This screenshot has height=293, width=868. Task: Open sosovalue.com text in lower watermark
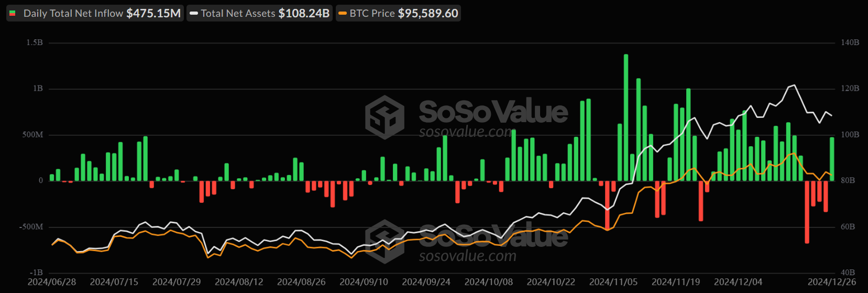[467, 256]
